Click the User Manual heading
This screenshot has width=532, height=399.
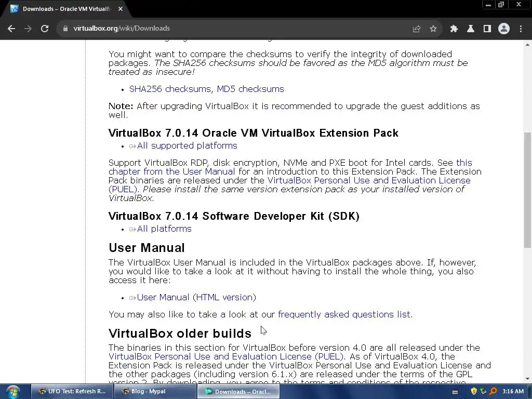(x=147, y=248)
